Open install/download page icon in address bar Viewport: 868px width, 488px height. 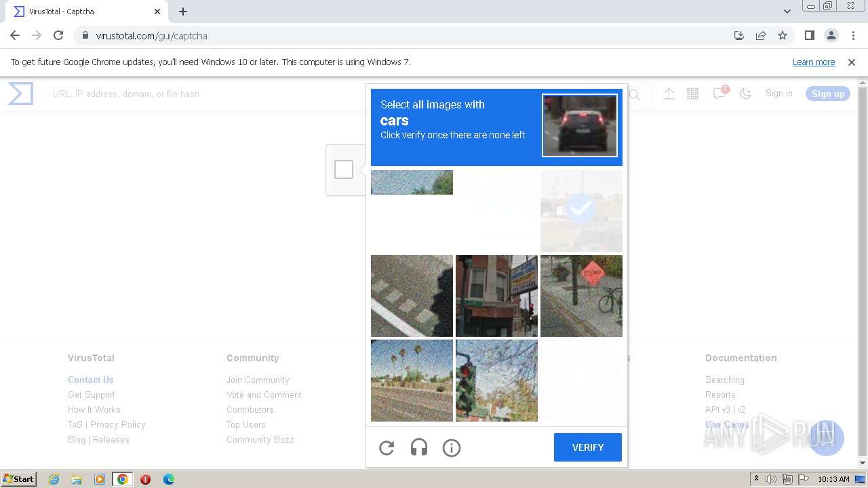coord(739,35)
